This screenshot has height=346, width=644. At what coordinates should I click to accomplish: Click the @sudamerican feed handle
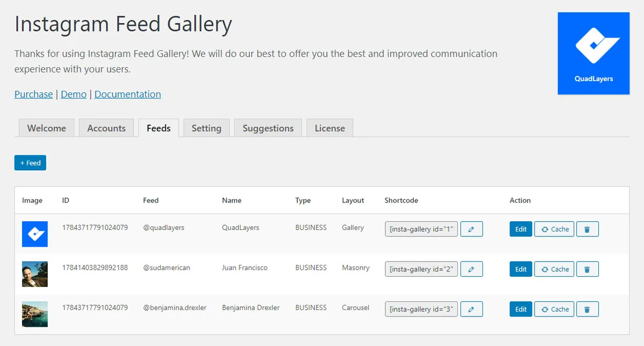coord(166,268)
